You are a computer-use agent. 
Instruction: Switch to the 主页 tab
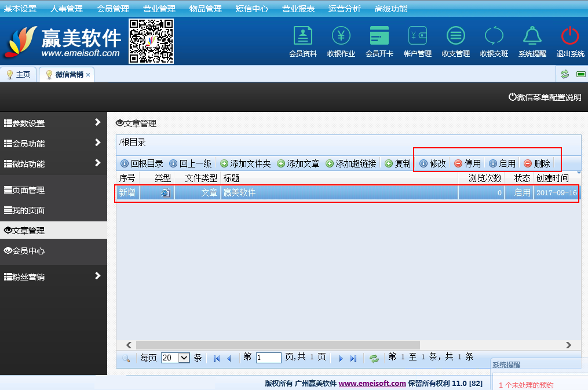point(19,75)
